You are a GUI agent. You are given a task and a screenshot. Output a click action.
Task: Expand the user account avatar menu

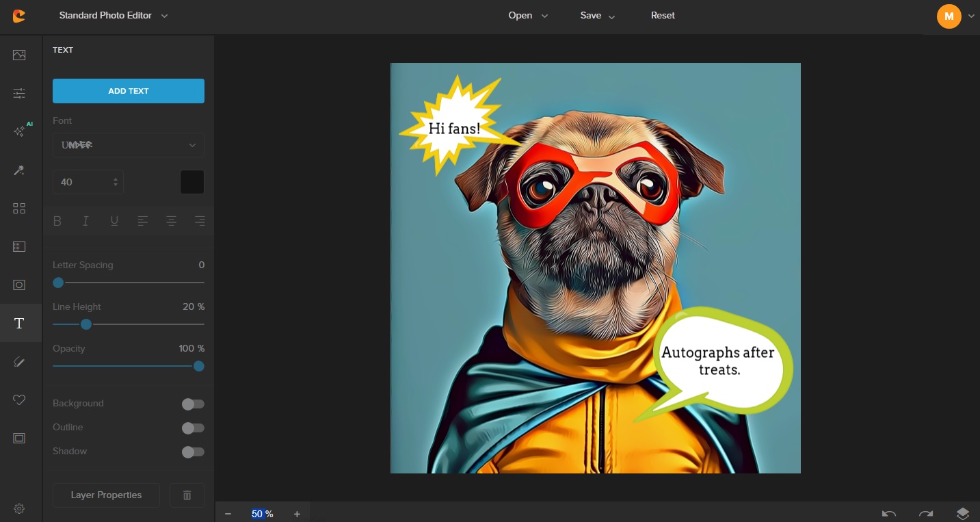tap(955, 16)
